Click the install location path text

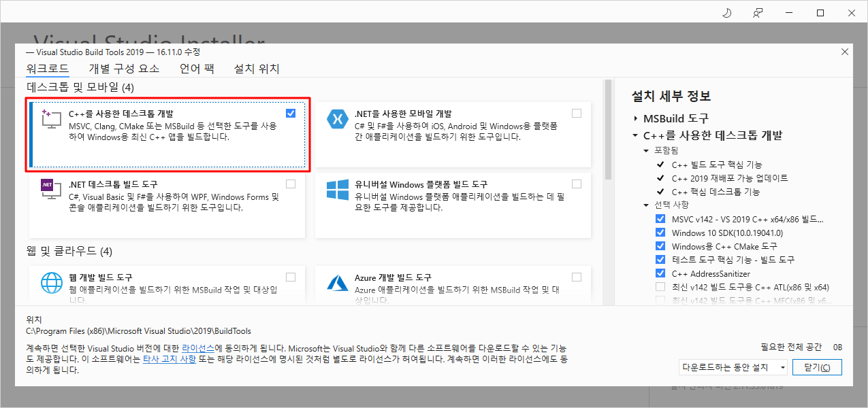click(138, 331)
